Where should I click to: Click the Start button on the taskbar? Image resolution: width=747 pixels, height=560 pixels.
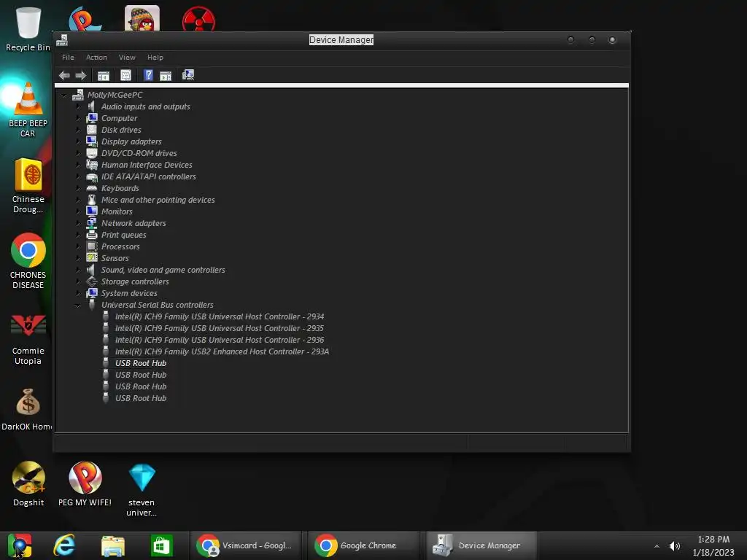20,545
